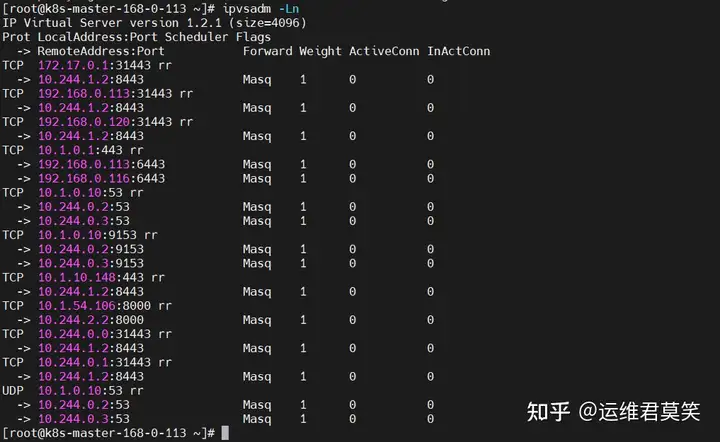The height and width of the screenshot is (442, 720).
Task: Click the Weight column header
Action: (320, 51)
